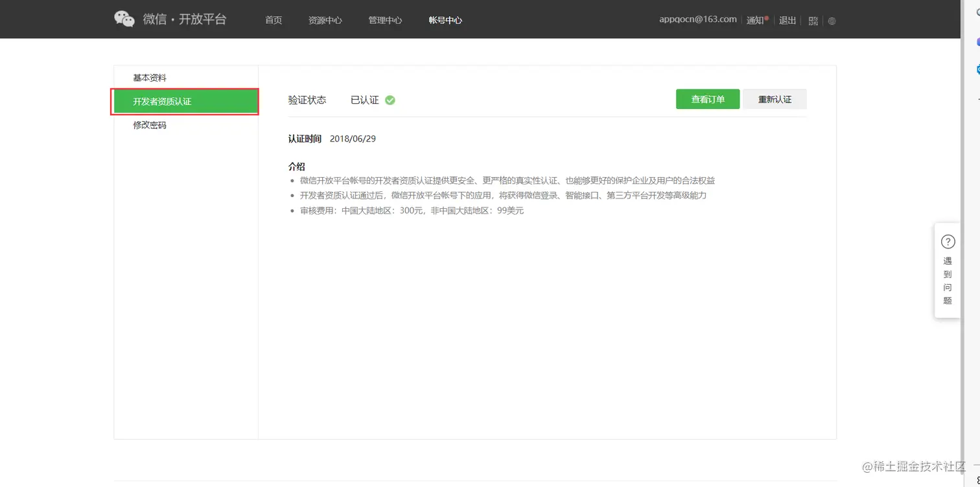Select the 帐号中心 navigation tab

coord(445,20)
